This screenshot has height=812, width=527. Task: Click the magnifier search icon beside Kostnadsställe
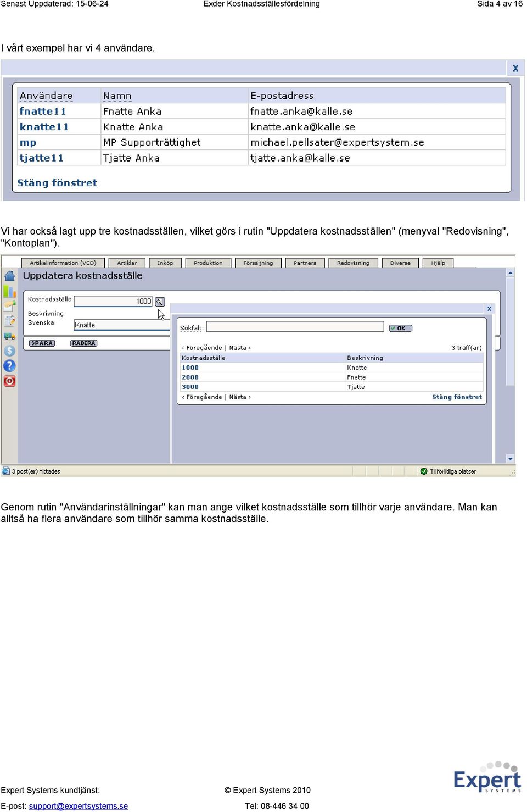click(160, 302)
